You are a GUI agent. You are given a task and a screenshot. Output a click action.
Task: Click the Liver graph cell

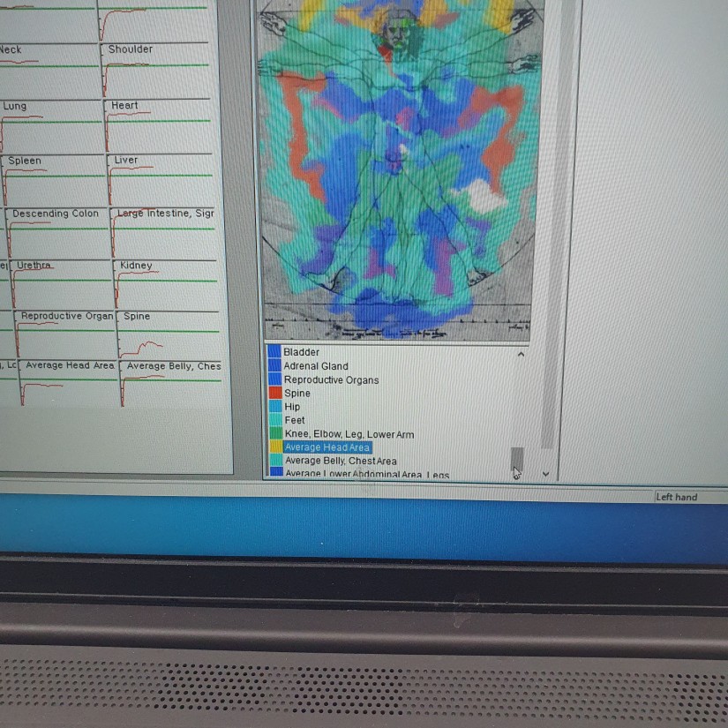161,180
